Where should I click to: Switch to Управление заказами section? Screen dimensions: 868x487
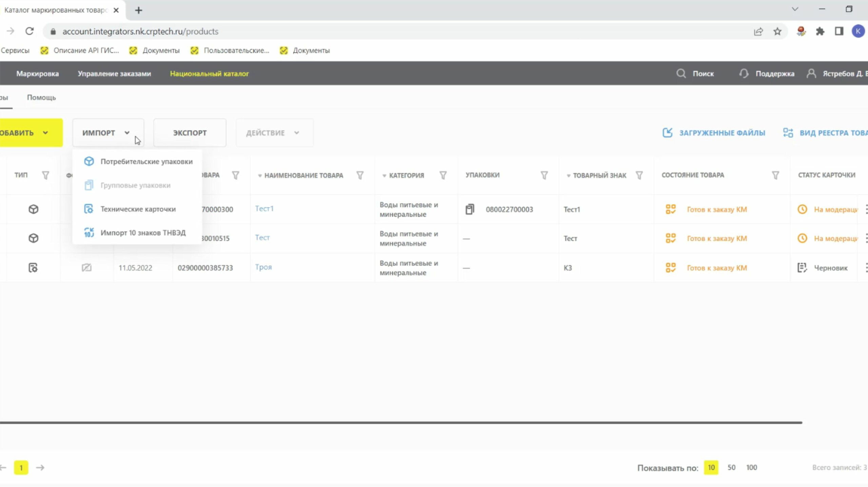click(114, 74)
